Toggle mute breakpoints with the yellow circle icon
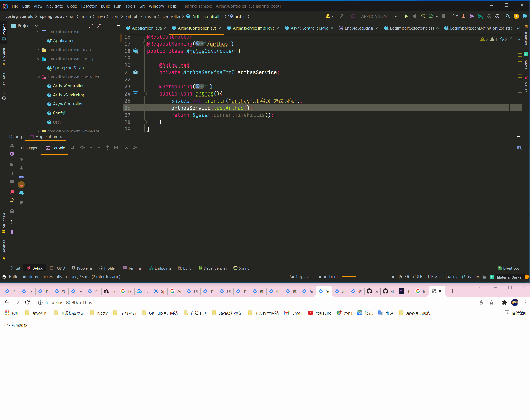 pos(12,200)
